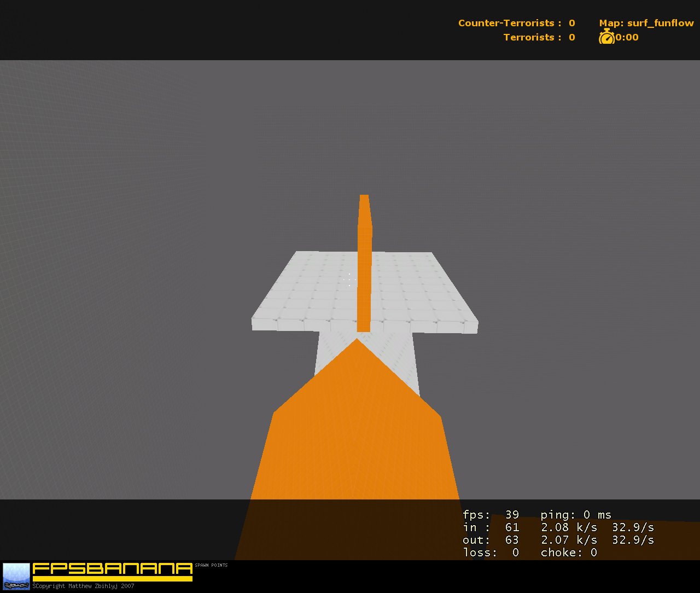Click the loss: 0 value
This screenshot has height=593, width=700.
click(491, 553)
